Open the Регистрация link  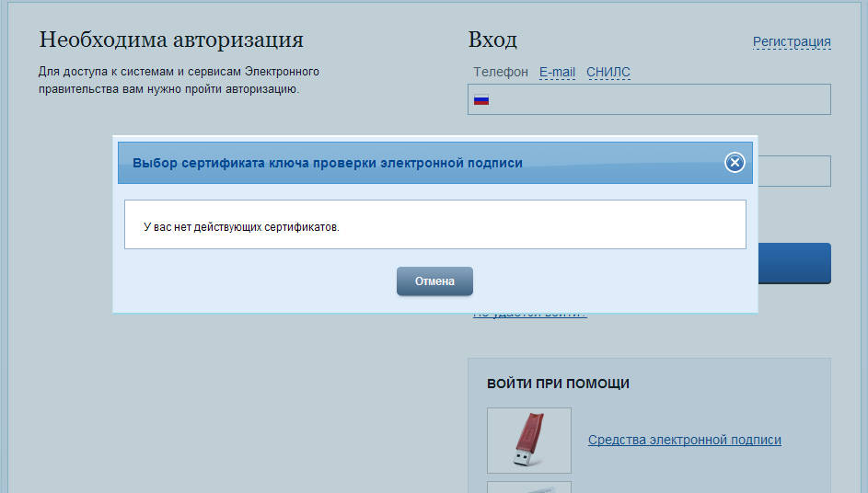click(791, 41)
